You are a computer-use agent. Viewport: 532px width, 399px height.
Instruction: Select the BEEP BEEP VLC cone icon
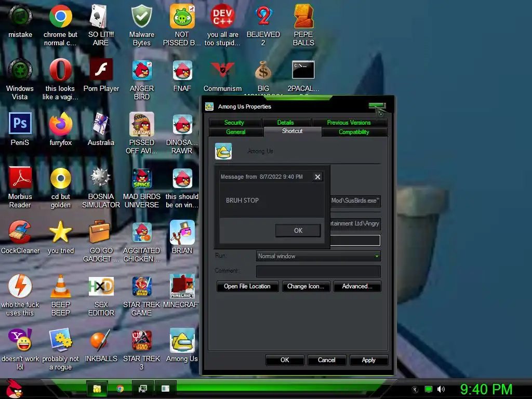[x=60, y=286]
